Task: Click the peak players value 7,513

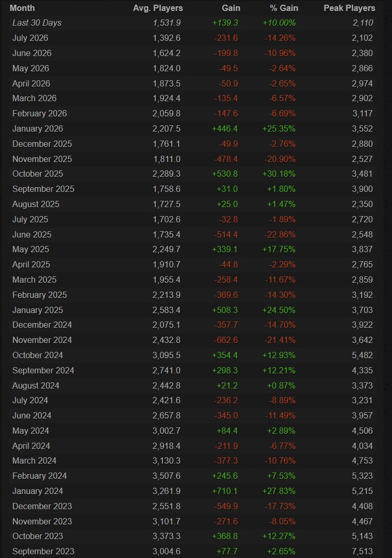Action: pos(363,551)
